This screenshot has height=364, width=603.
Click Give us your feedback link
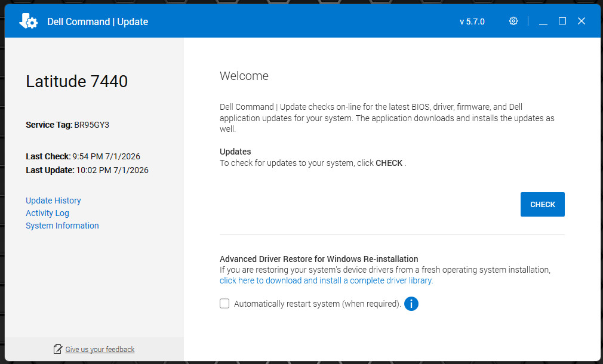coord(100,350)
